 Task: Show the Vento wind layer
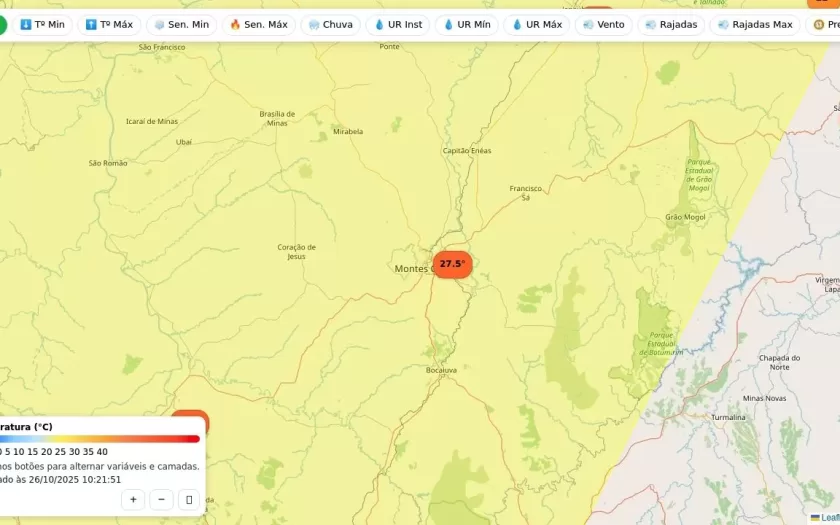click(x=604, y=25)
